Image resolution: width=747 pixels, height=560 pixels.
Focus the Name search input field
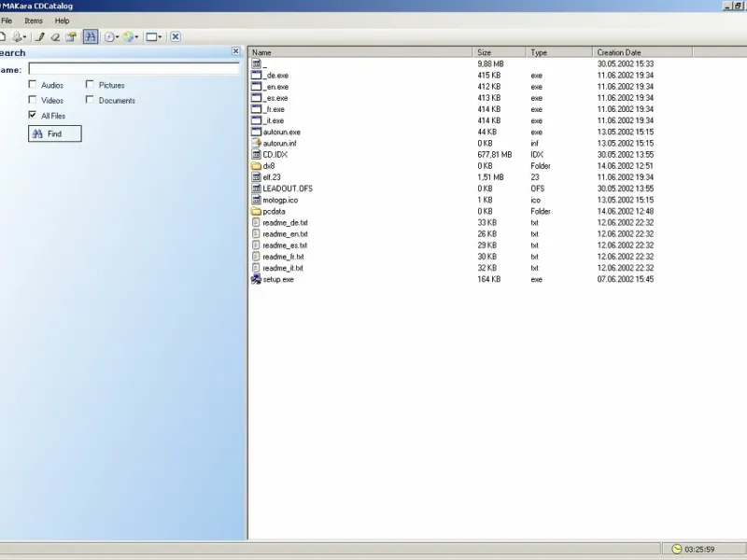134,68
